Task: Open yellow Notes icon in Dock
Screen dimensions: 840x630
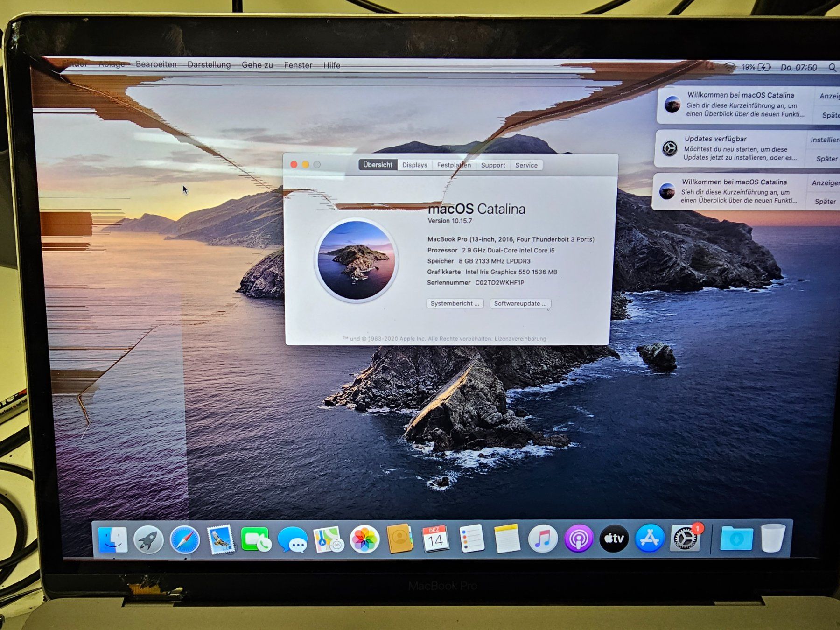Action: click(507, 539)
